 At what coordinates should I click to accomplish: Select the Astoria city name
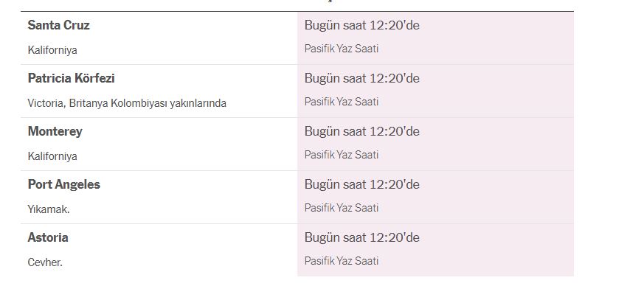tap(48, 237)
